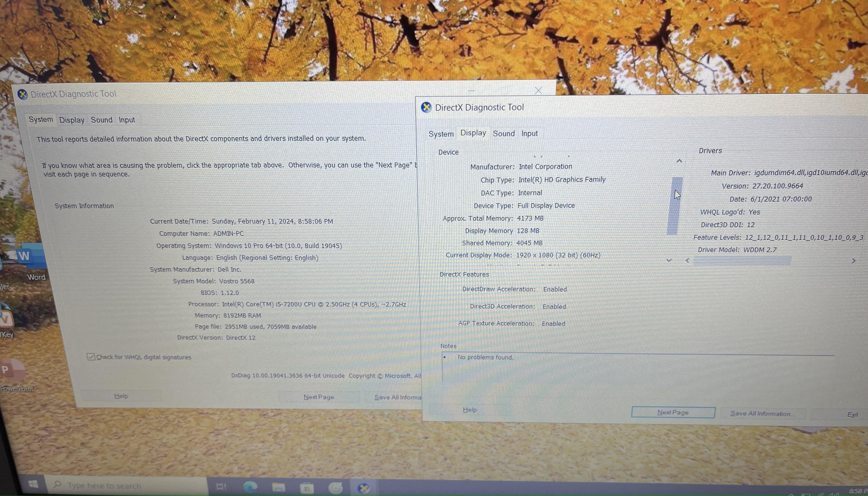Click Help in the front window

point(470,410)
